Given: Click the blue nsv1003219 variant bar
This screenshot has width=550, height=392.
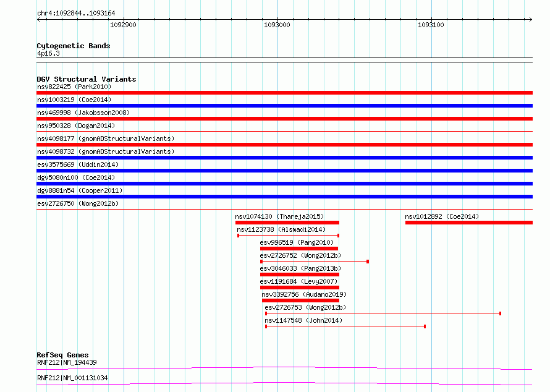Looking at the screenshot, I should coord(284,106).
